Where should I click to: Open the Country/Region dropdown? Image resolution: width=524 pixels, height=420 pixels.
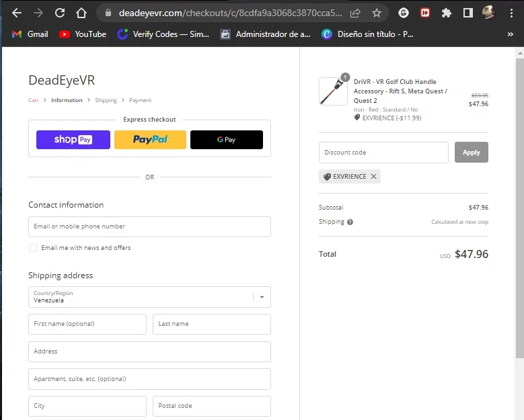(149, 297)
